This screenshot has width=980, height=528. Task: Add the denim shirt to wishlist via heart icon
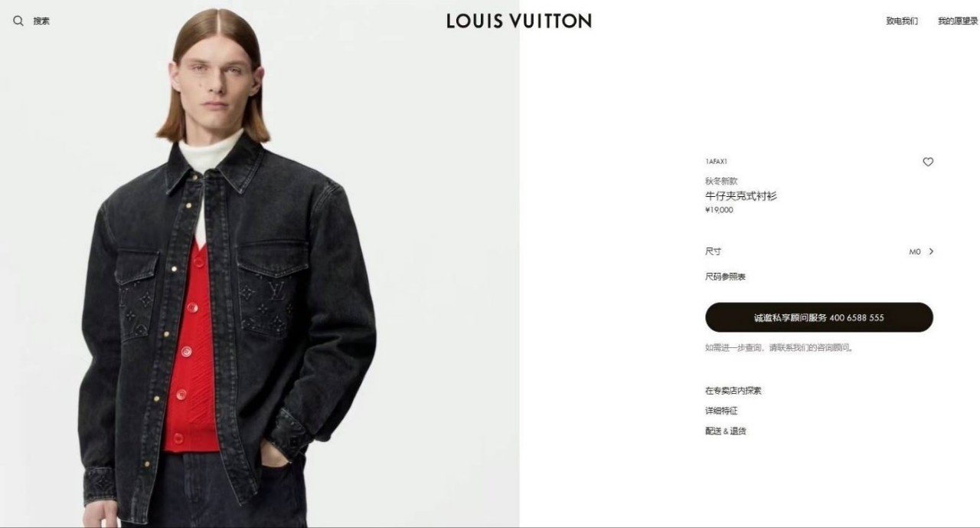pyautogui.click(x=928, y=162)
